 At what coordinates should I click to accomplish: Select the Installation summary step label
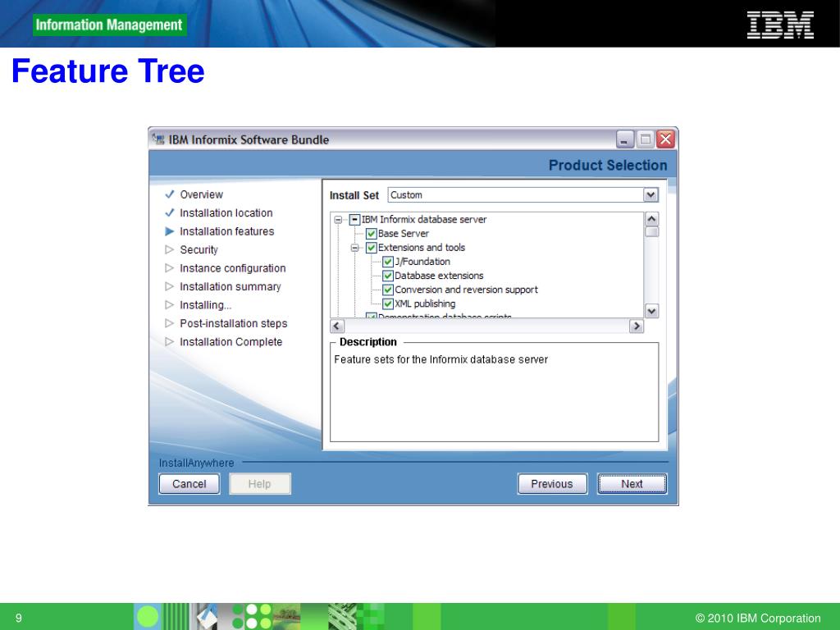(231, 286)
